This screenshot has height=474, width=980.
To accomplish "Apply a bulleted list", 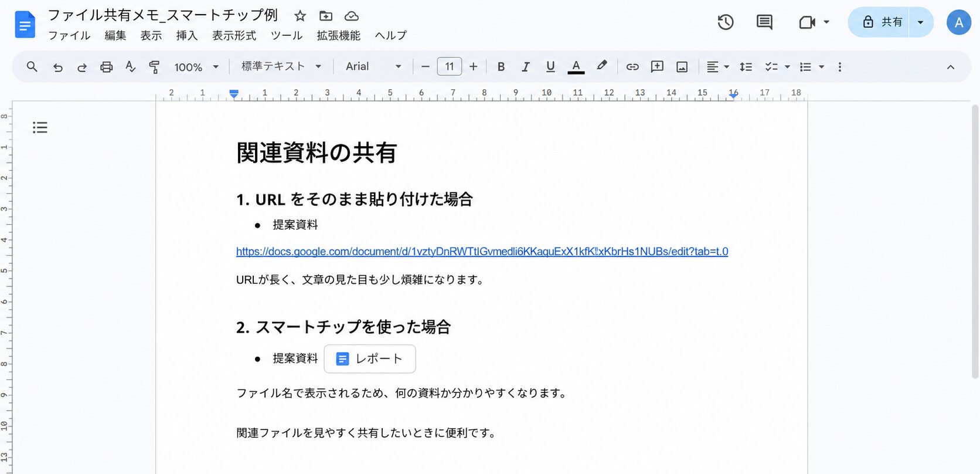I will [806, 67].
